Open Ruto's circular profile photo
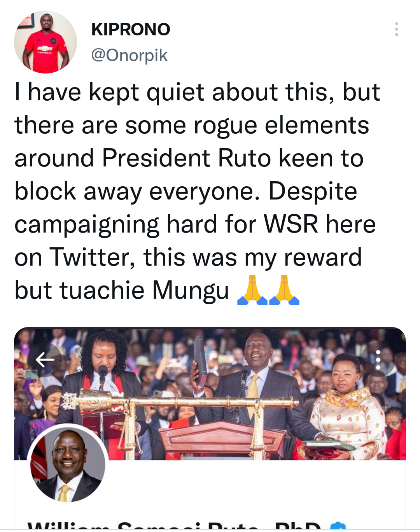Image resolution: width=420 pixels, height=532 pixels. pos(68,464)
